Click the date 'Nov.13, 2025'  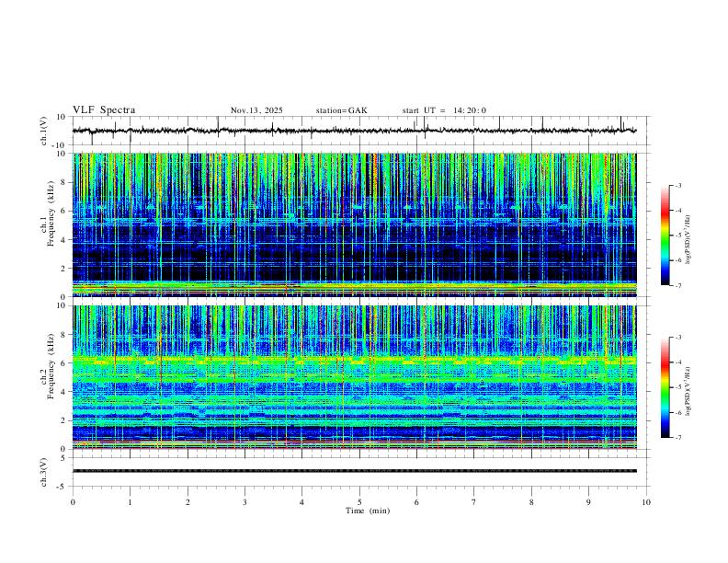tap(256, 110)
